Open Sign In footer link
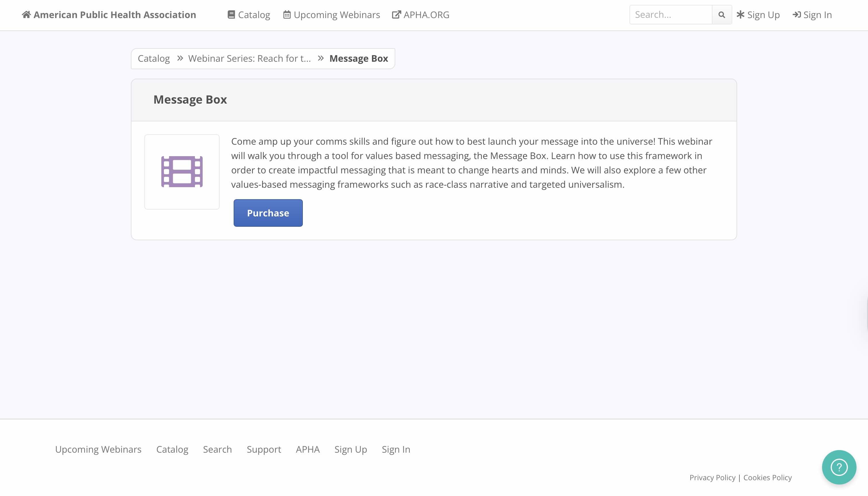The height and width of the screenshot is (496, 868). 396,449
